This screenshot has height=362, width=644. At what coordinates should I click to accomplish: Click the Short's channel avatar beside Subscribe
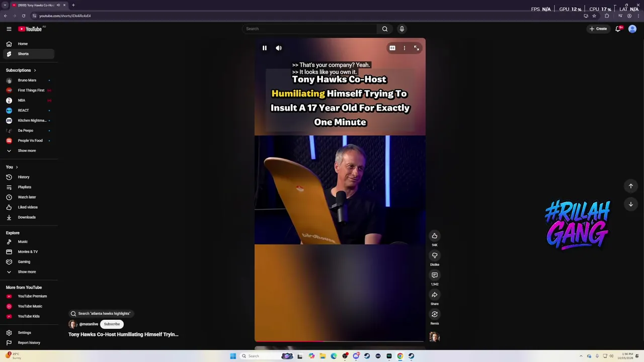coord(73,324)
